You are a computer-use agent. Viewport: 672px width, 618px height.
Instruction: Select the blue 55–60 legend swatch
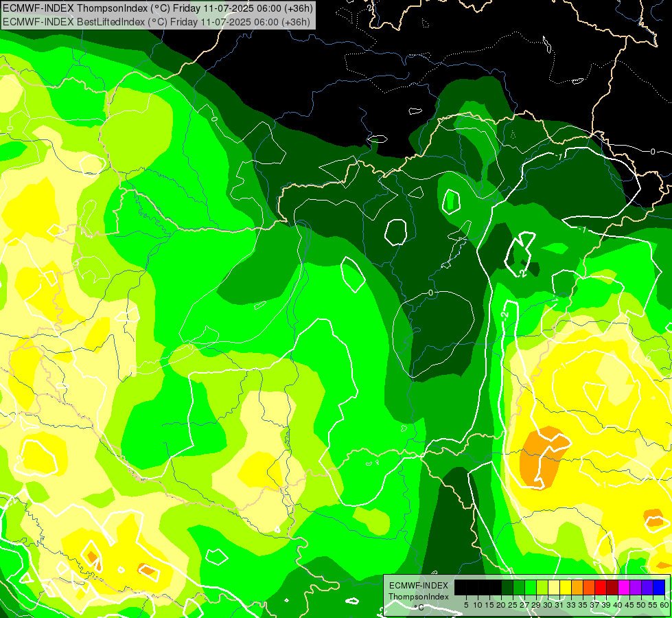[659, 587]
